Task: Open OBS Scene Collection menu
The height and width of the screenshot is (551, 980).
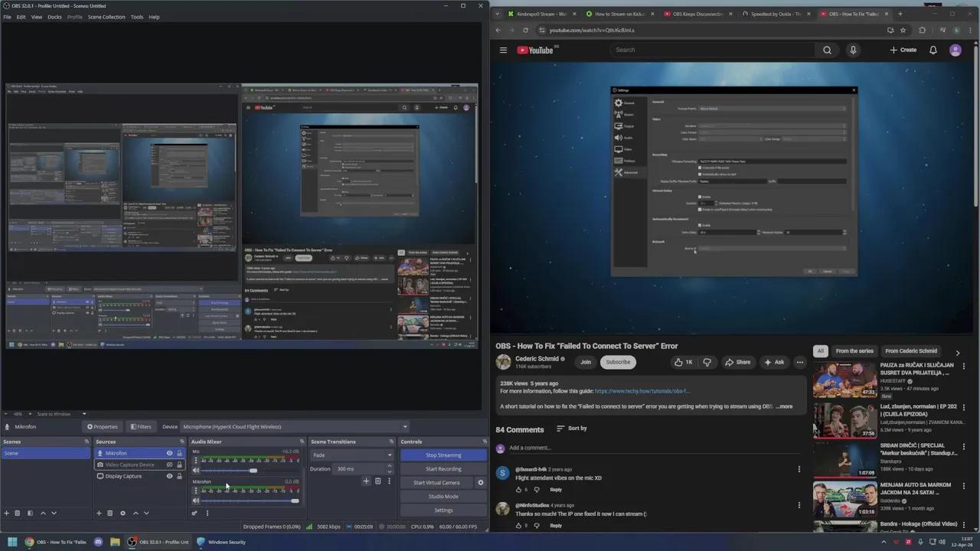Action: pyautogui.click(x=106, y=17)
